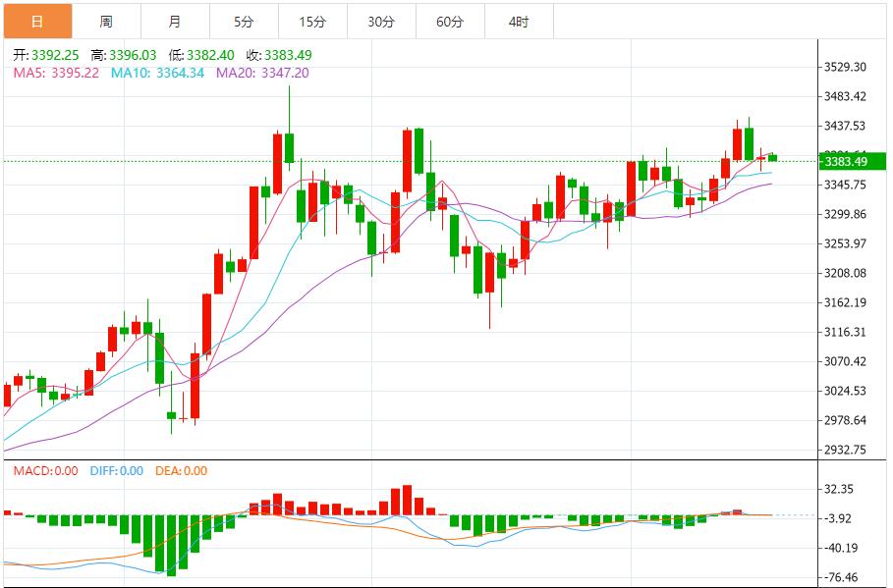
Task: Click the MACD:0.00 indicator label
Action: [x=45, y=471]
